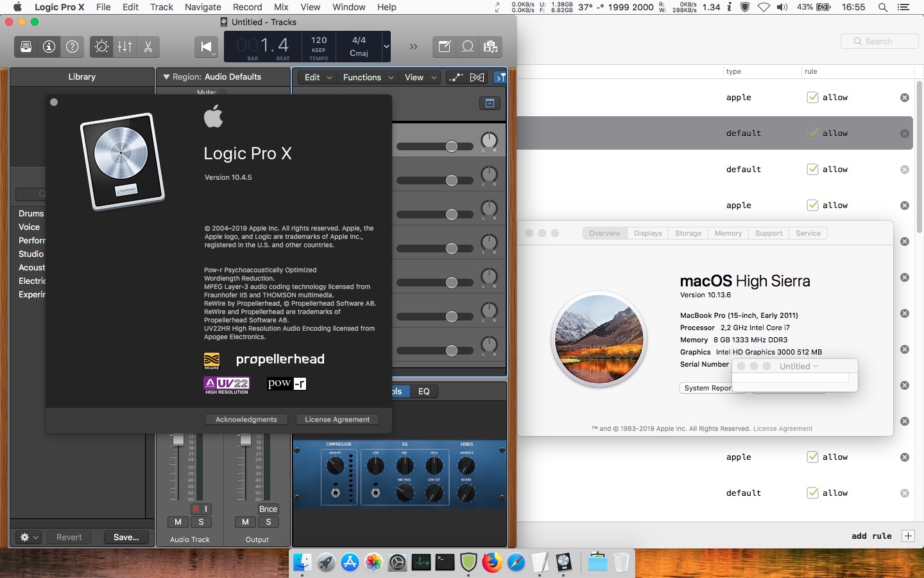Toggle Smart Controls dial icon
The image size is (924, 578).
coord(101,47)
